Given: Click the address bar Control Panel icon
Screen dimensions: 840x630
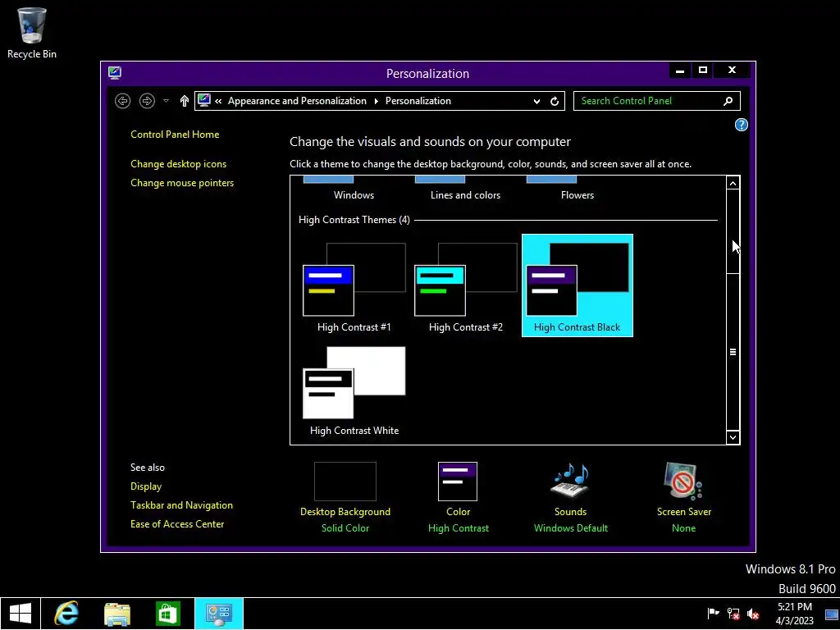Looking at the screenshot, I should click(x=204, y=100).
